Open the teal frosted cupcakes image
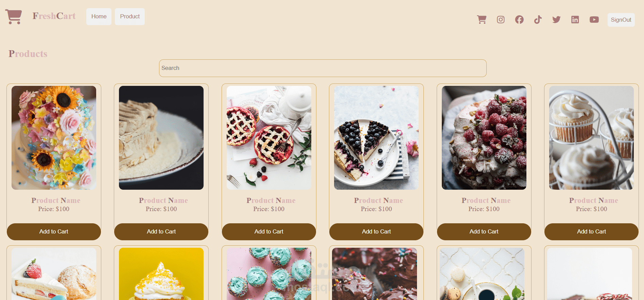The width and height of the screenshot is (644, 300). [x=269, y=274]
